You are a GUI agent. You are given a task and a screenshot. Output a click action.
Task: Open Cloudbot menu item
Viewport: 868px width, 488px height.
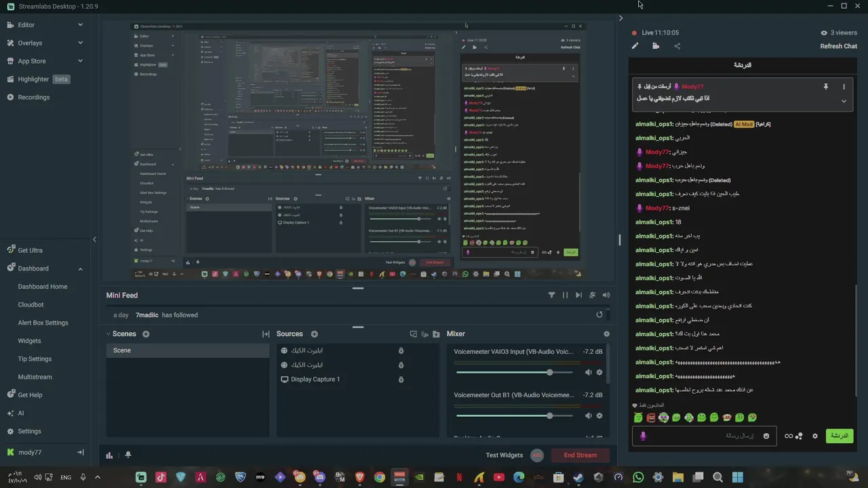[x=31, y=305]
